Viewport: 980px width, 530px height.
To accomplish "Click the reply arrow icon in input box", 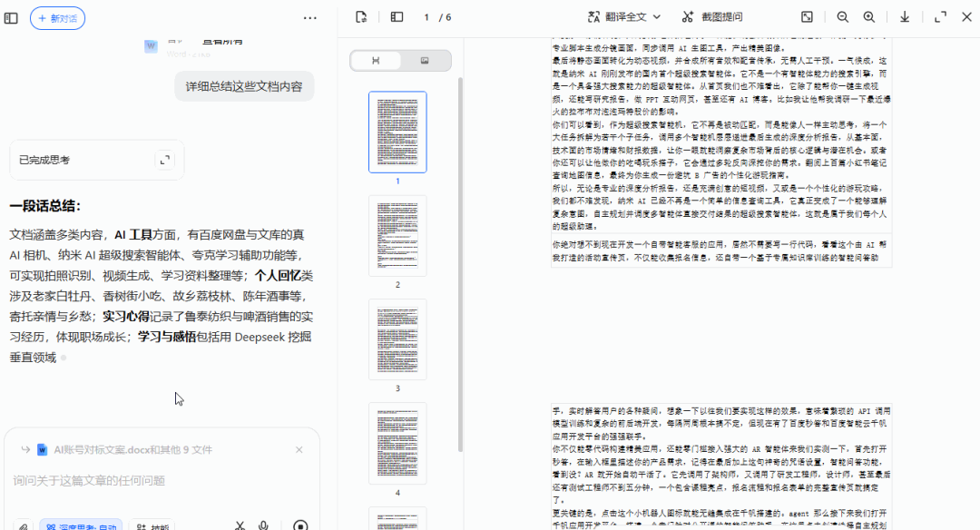I will point(25,449).
